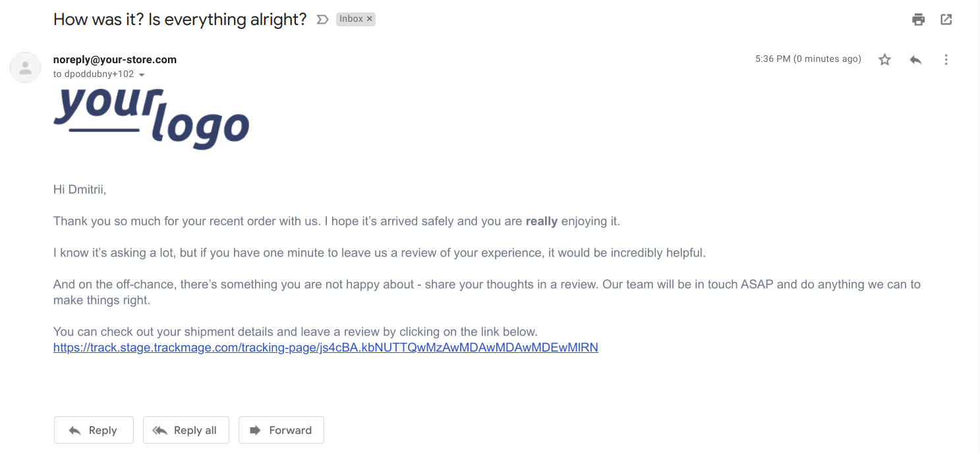The image size is (980, 453).
Task: Click the Reply button below the message
Action: pos(94,430)
